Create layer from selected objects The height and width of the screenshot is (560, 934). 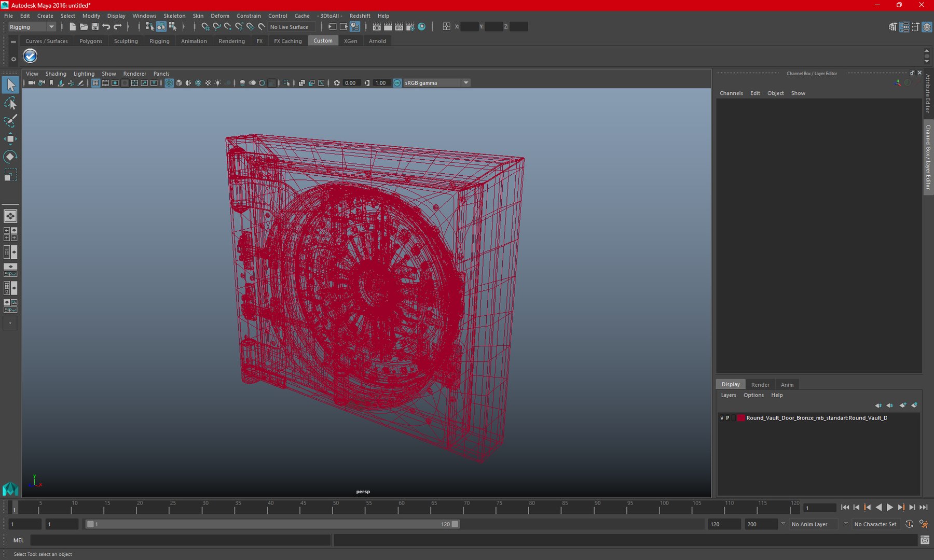tap(914, 405)
